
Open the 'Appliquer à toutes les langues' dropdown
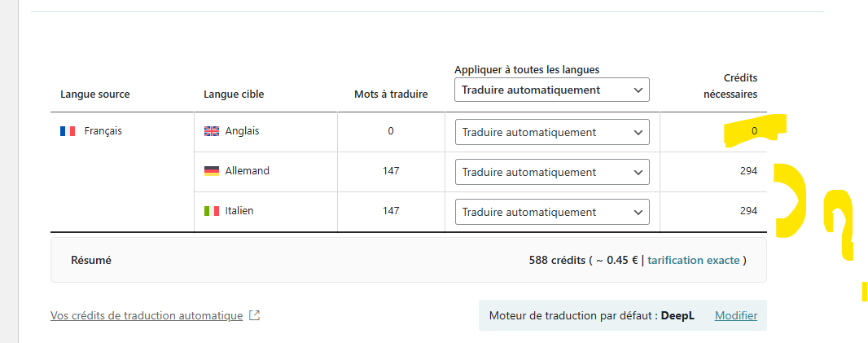click(551, 90)
